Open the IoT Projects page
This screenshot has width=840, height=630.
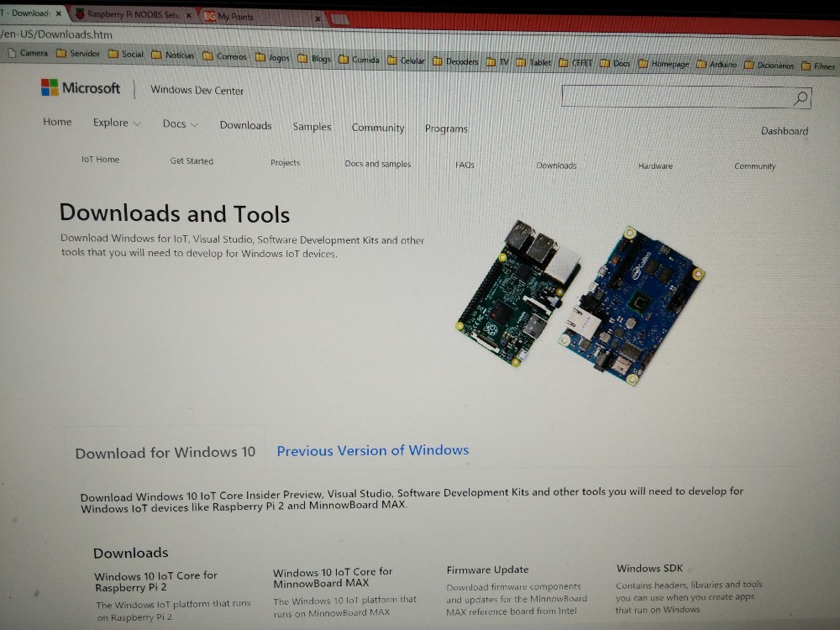(285, 162)
